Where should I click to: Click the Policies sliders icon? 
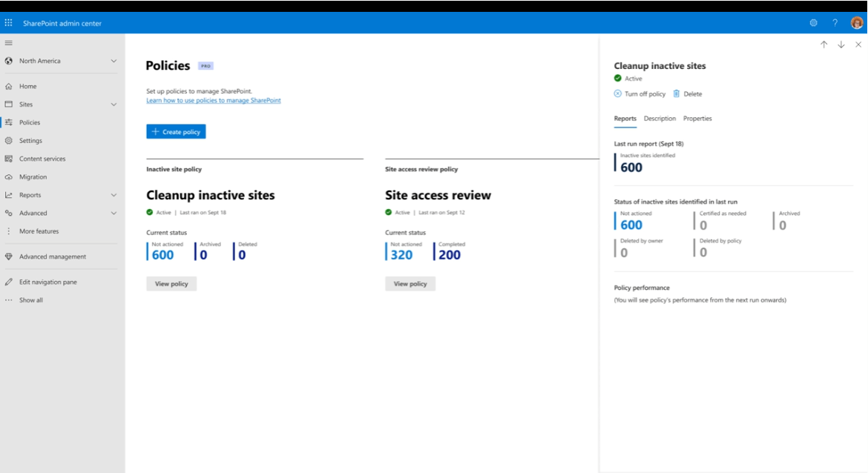8,122
